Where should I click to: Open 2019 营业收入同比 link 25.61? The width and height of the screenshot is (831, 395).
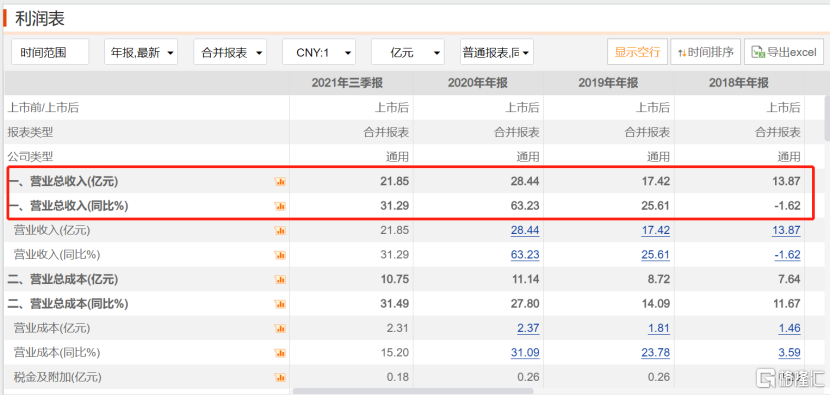pos(655,255)
